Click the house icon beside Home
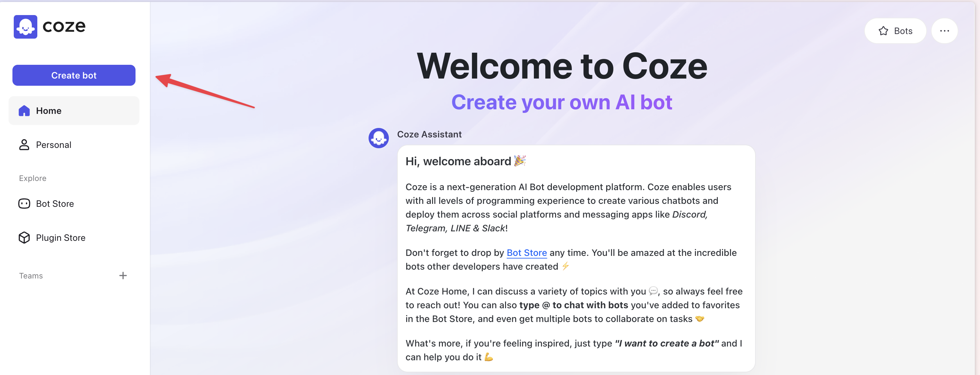This screenshot has width=980, height=375. (x=24, y=111)
